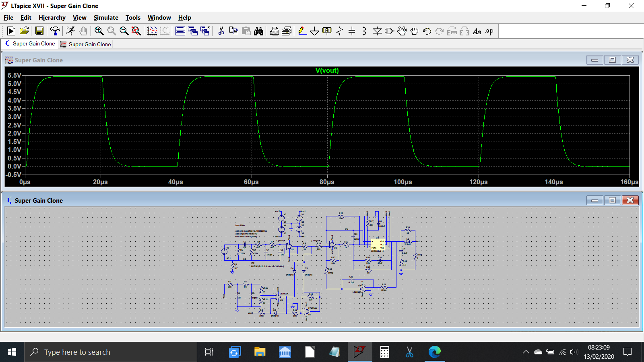Maximize the waveform plot window
The image size is (644, 362).
[x=612, y=60]
